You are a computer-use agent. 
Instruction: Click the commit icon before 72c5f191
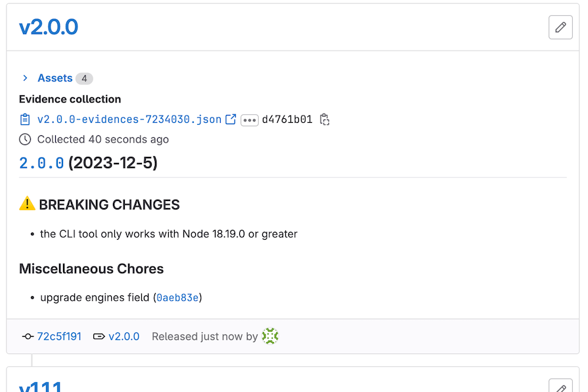(x=27, y=336)
